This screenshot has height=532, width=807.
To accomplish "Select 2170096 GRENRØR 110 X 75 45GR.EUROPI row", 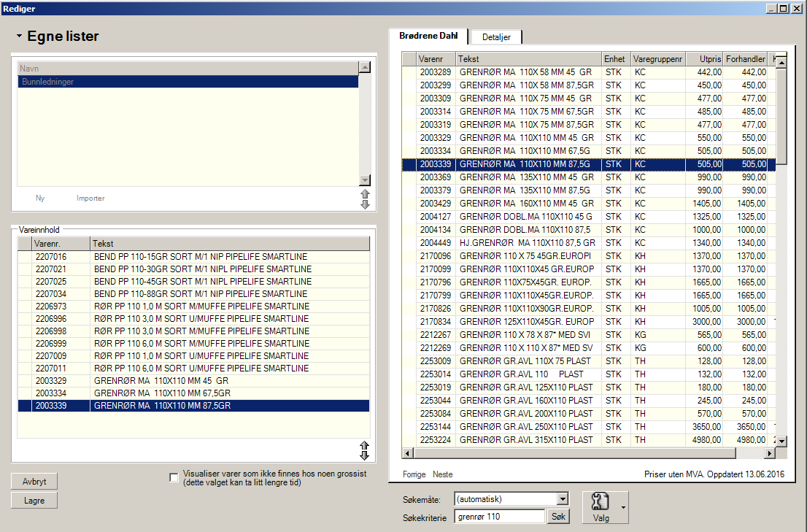I will 589,255.
